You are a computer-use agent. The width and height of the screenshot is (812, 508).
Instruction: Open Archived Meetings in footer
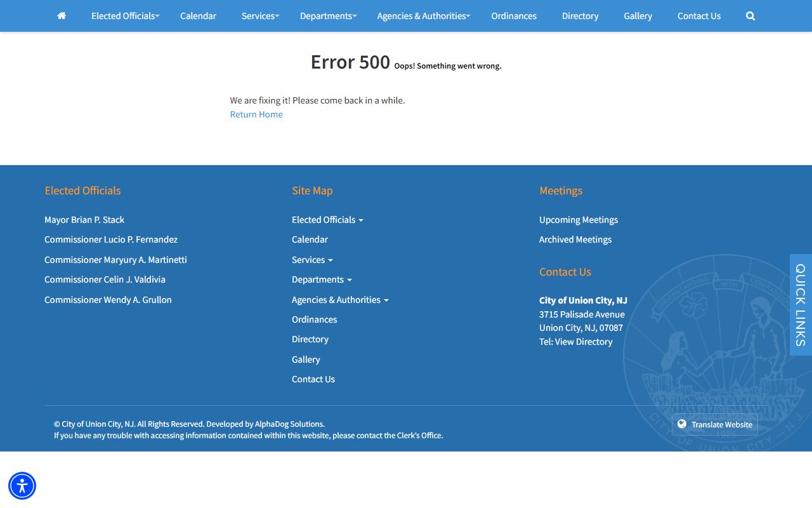click(x=575, y=239)
